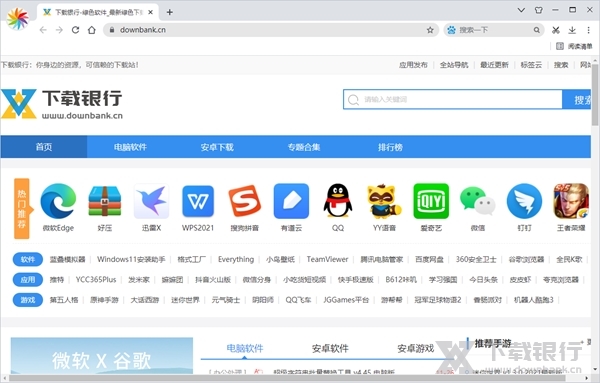Switch to the 安卓软件 content tab

coord(330,349)
